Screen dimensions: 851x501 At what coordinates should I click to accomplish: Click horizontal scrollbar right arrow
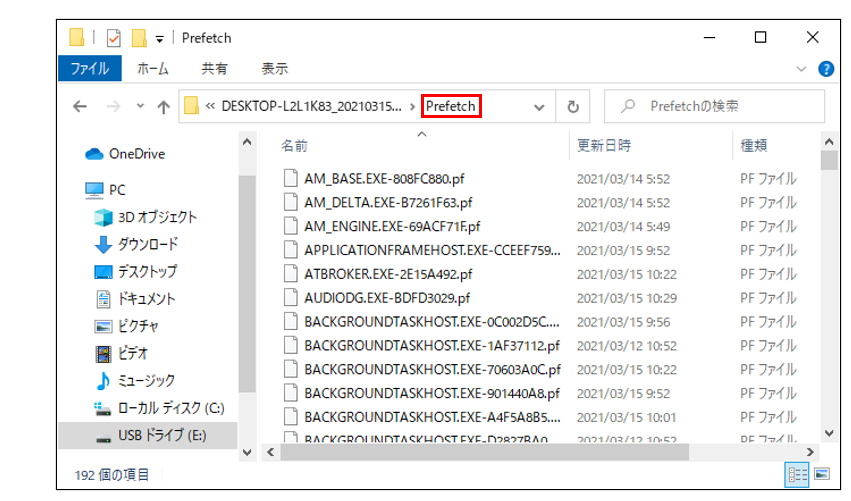click(x=810, y=452)
